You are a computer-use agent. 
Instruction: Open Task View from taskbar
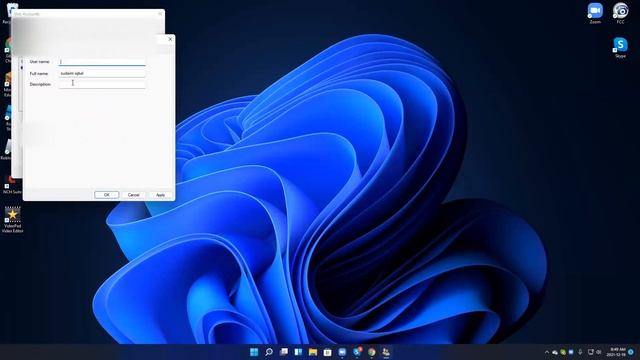284,352
